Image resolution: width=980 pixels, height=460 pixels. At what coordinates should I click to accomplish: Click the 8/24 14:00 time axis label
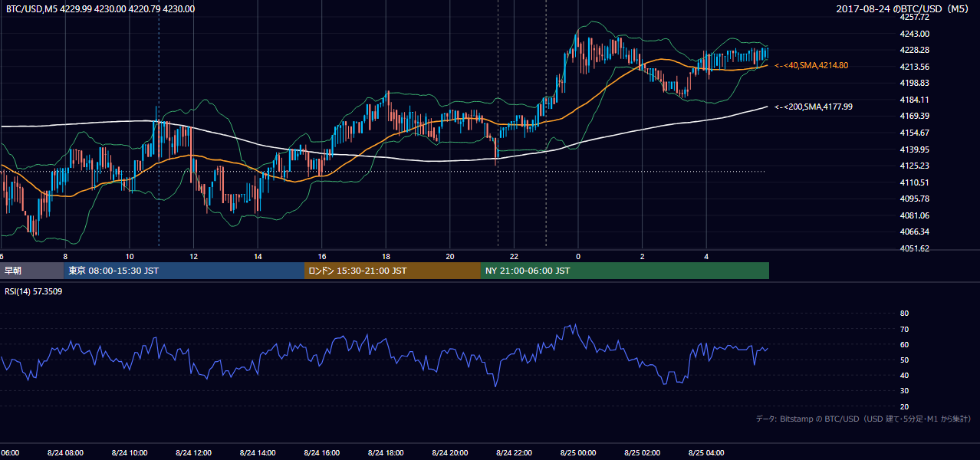[258, 453]
